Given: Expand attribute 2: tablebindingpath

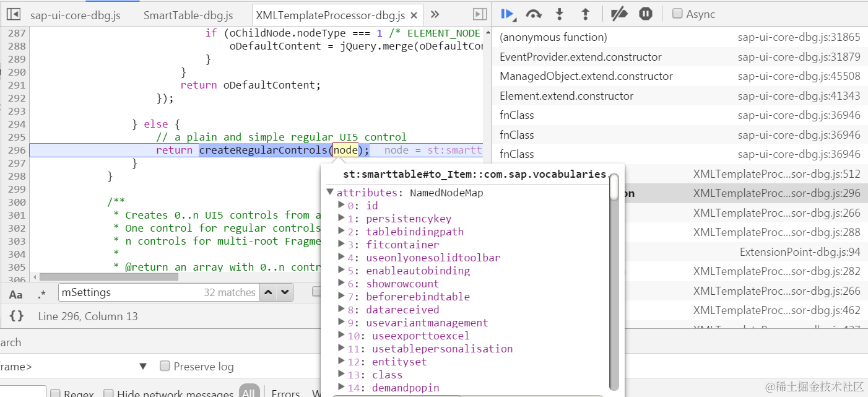Looking at the screenshot, I should coord(341,232).
